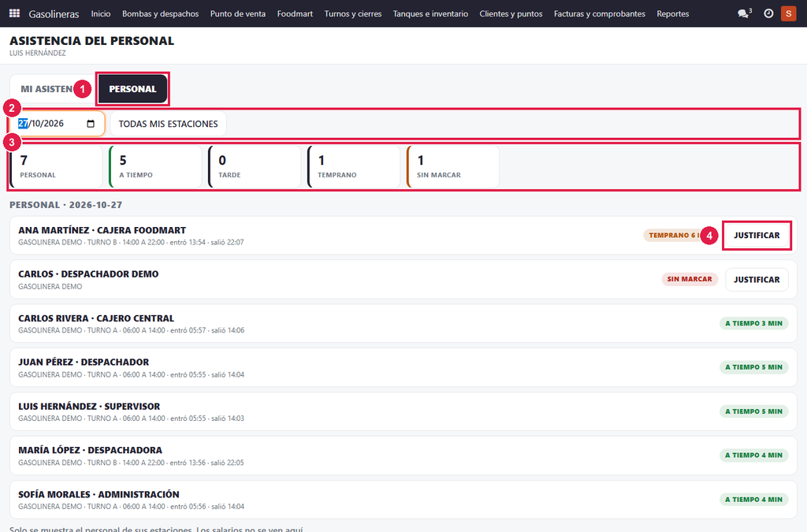Viewport: 807px width, 532px height.
Task: Open the Bombas y despachos menu
Action: click(x=160, y=13)
